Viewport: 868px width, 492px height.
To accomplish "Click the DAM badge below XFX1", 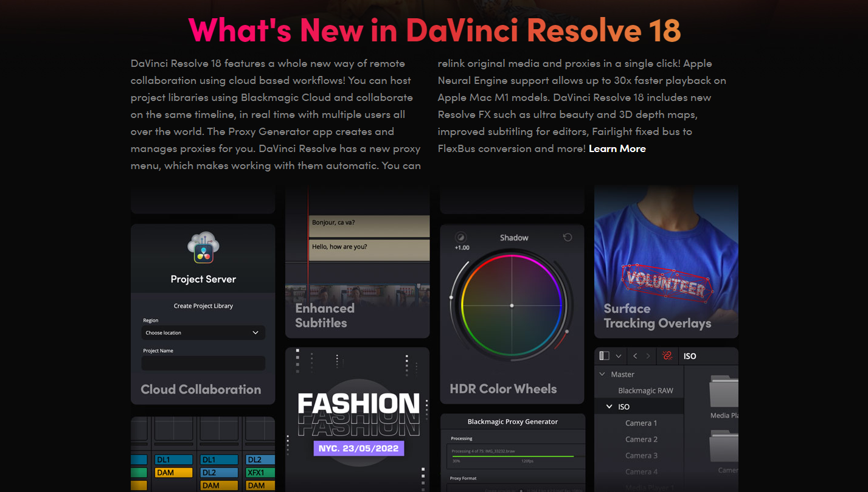I will coord(260,485).
